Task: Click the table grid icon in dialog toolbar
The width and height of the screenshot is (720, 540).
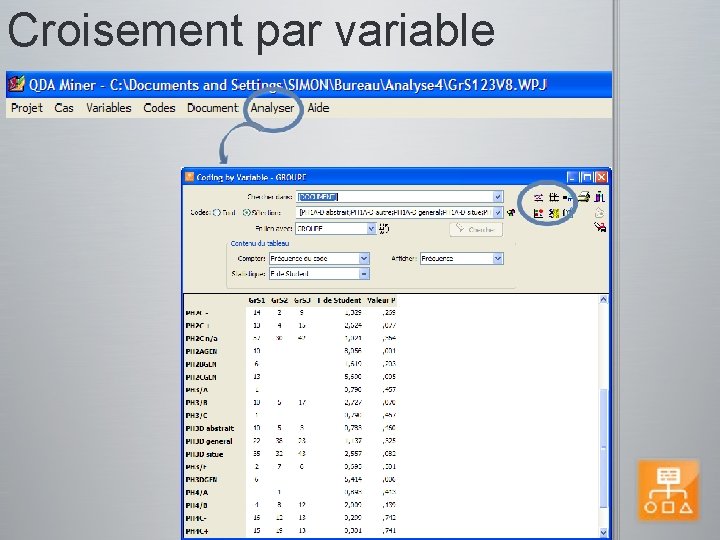Action: pyautogui.click(x=554, y=197)
